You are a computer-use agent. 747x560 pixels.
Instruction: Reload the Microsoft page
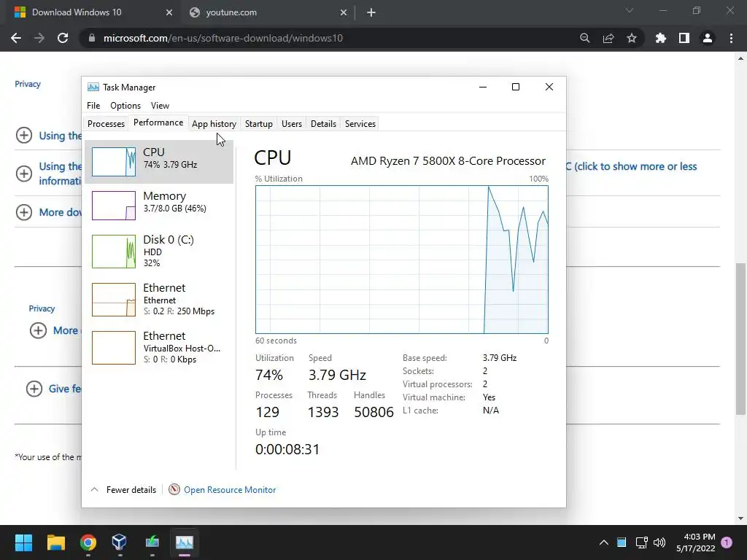point(63,38)
